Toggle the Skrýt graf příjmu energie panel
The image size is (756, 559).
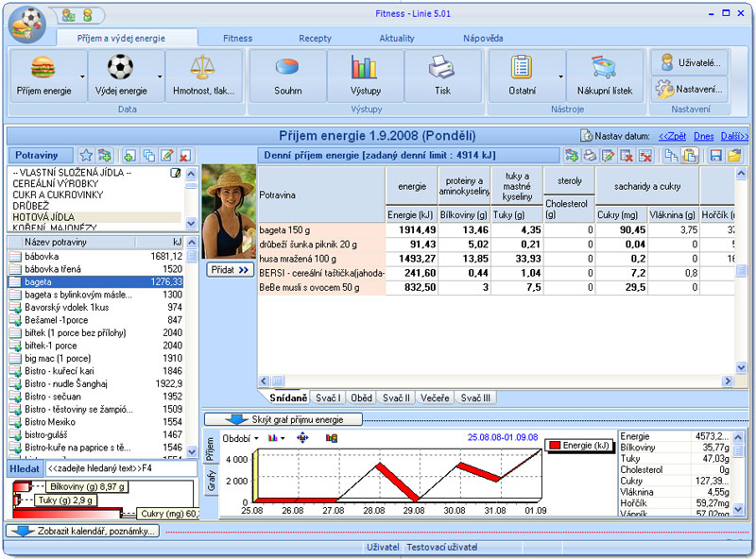[283, 419]
